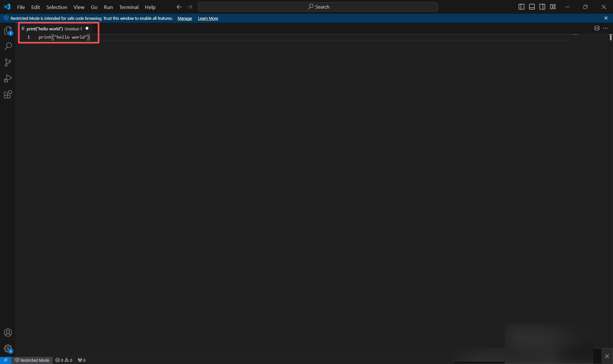Open the Terminal menu
The height and width of the screenshot is (364, 613).
[x=129, y=7]
